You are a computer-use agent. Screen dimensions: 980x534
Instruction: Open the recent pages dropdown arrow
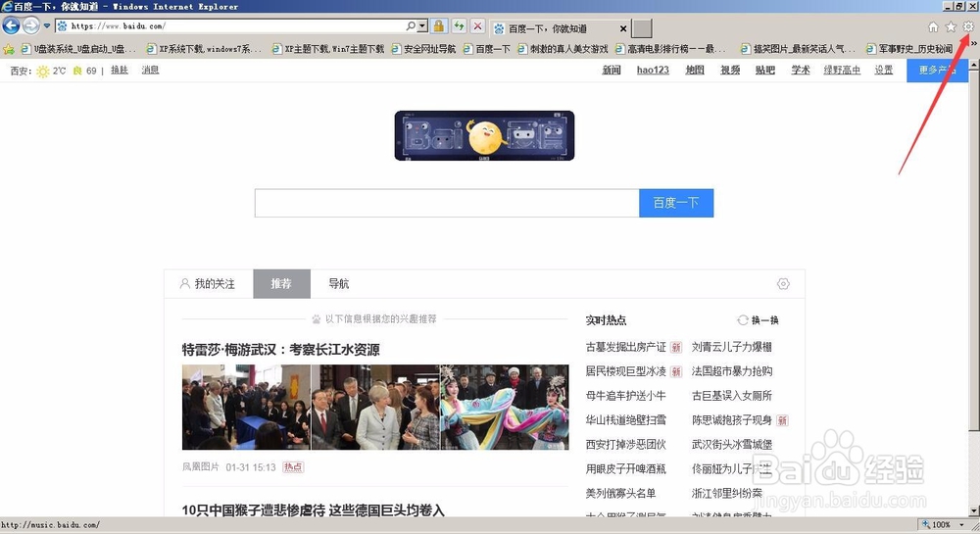point(46,26)
